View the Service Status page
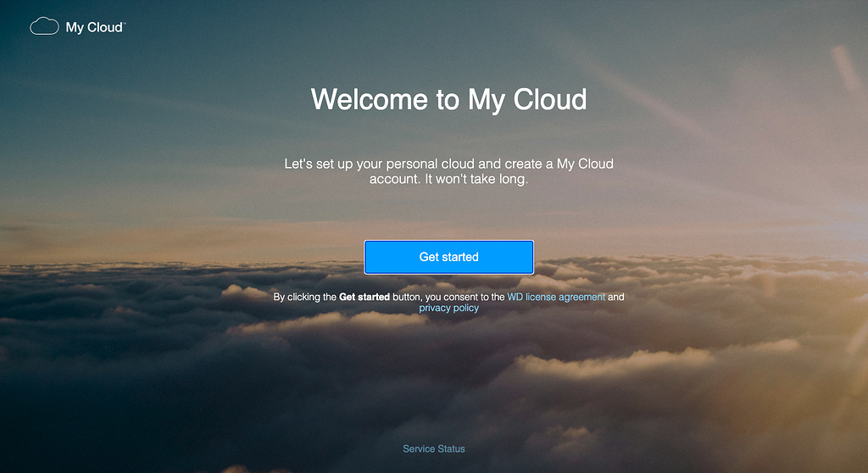868x473 pixels. click(434, 448)
